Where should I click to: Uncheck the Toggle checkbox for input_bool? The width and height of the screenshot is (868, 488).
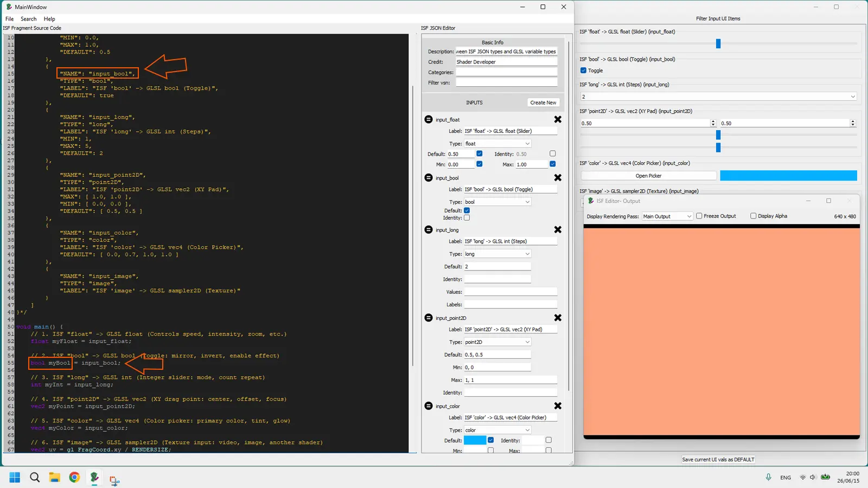583,70
